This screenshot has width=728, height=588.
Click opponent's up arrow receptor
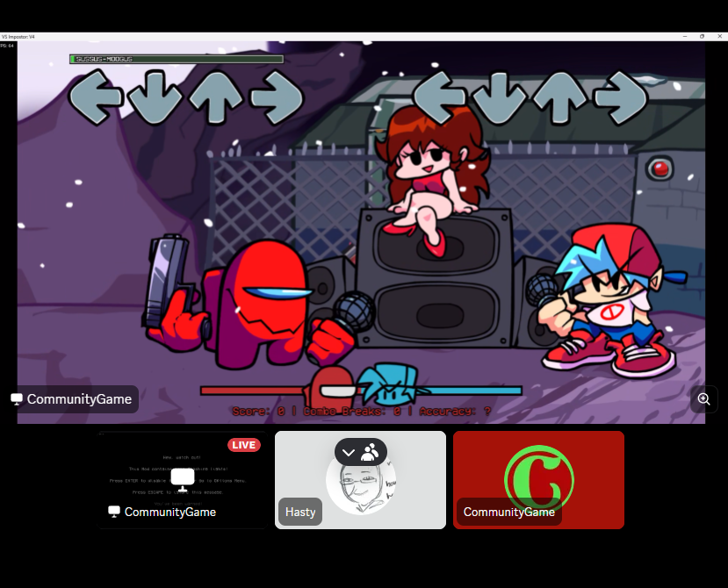(x=216, y=97)
